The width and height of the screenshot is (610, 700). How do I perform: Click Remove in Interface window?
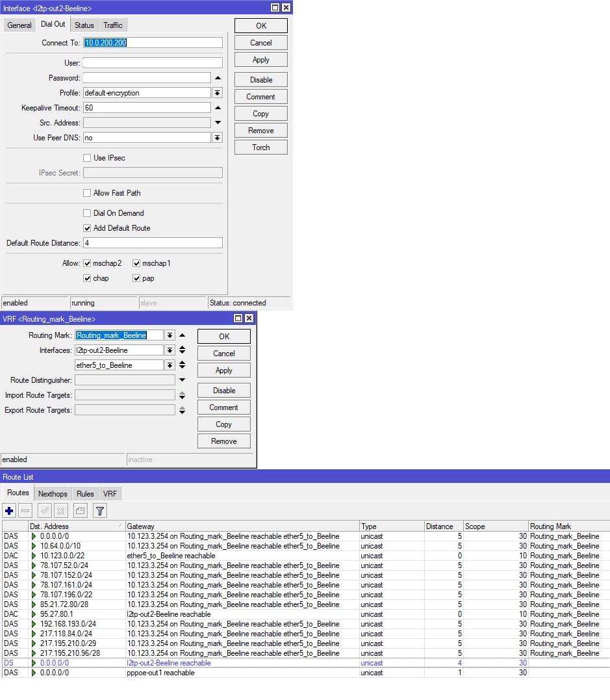click(261, 131)
